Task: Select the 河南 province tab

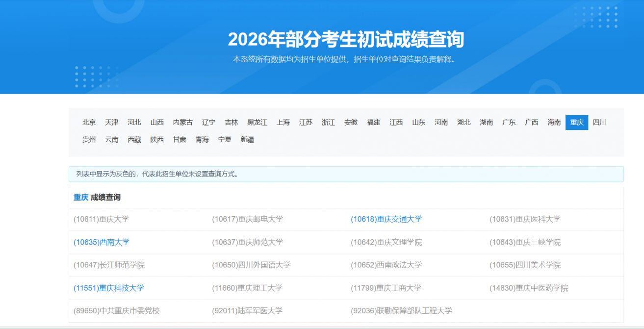Action: tap(441, 123)
